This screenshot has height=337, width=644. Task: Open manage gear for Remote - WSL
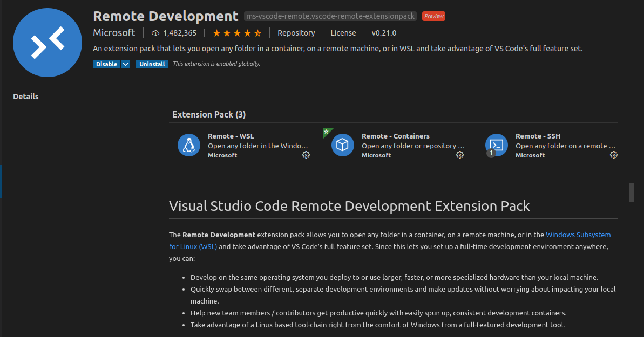tap(306, 155)
